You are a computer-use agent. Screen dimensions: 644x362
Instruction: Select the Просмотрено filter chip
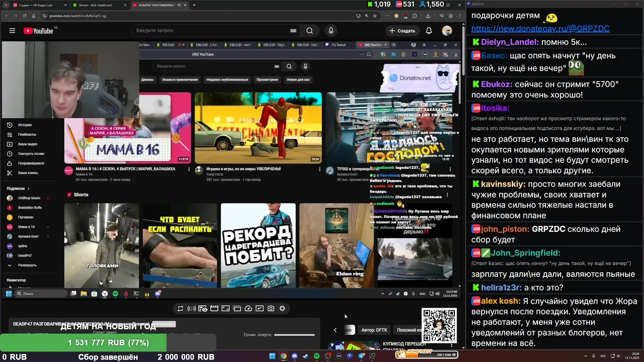[267, 79]
